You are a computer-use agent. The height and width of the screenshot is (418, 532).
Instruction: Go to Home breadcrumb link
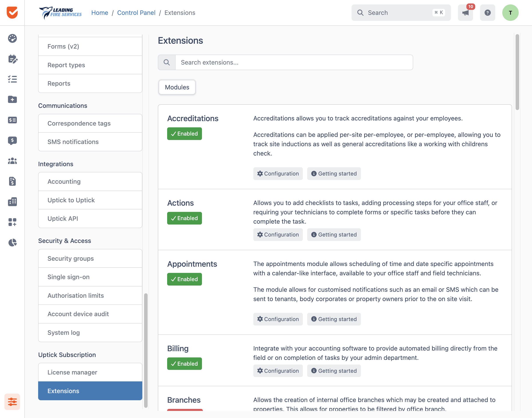(x=100, y=13)
